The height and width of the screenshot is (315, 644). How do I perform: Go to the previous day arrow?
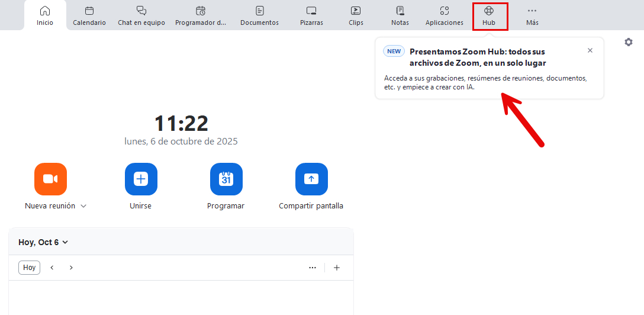52,268
